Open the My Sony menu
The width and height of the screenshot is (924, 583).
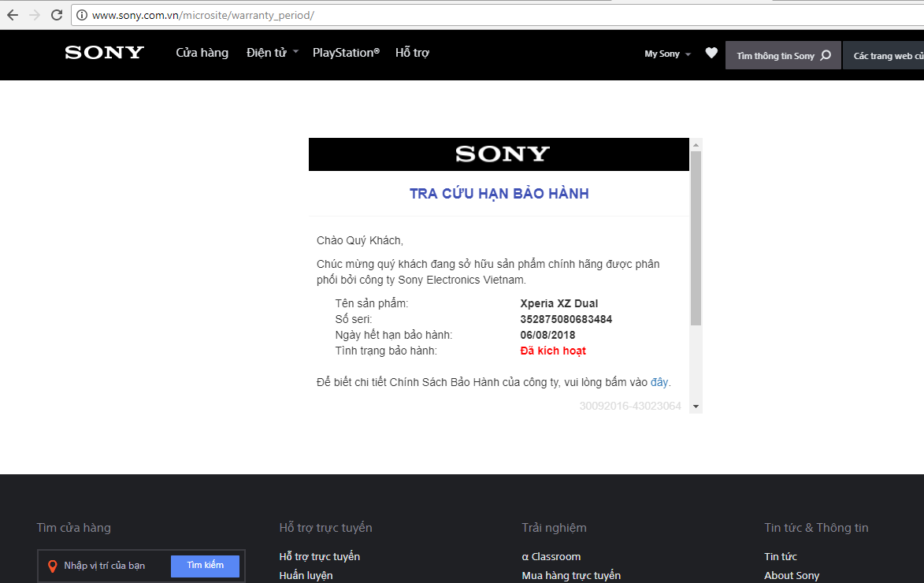pyautogui.click(x=662, y=54)
